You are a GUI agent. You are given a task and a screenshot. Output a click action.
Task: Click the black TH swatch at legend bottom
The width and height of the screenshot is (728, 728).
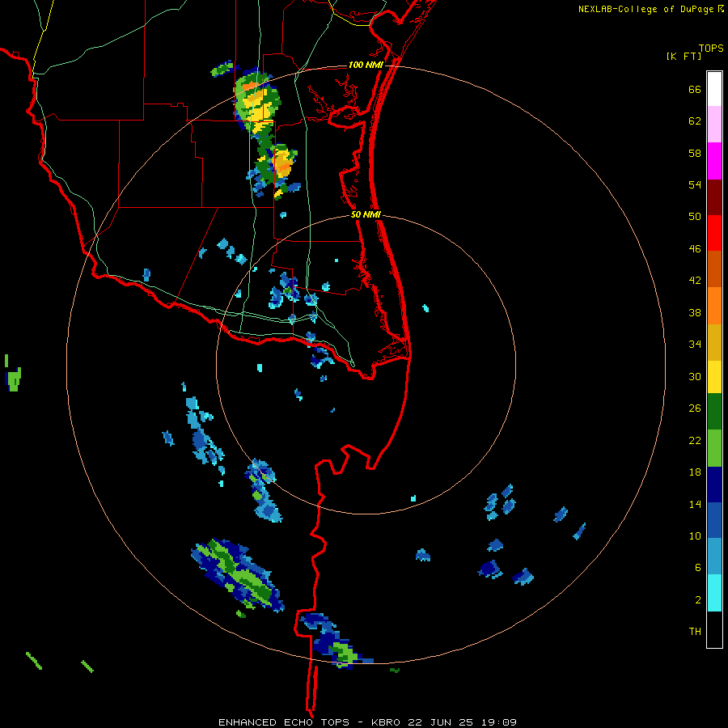[x=714, y=629]
